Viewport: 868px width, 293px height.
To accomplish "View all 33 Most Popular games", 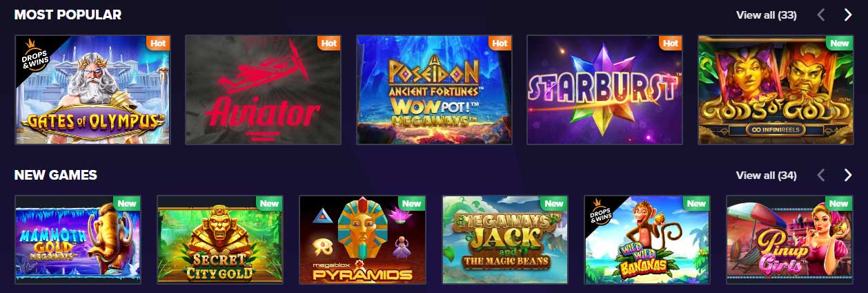I will coord(766,15).
